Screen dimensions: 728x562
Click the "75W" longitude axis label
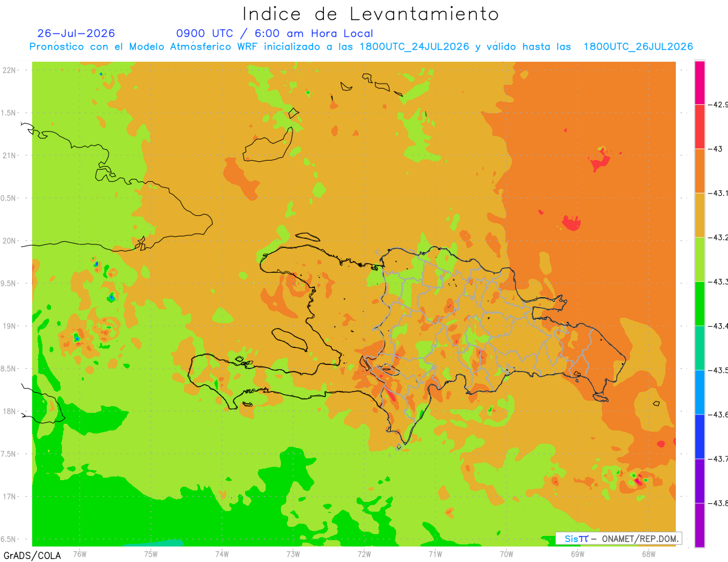coord(150,554)
